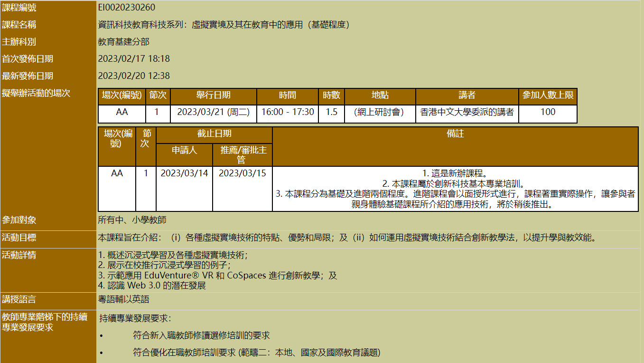Click remark line 這是新辦課程

point(455,173)
